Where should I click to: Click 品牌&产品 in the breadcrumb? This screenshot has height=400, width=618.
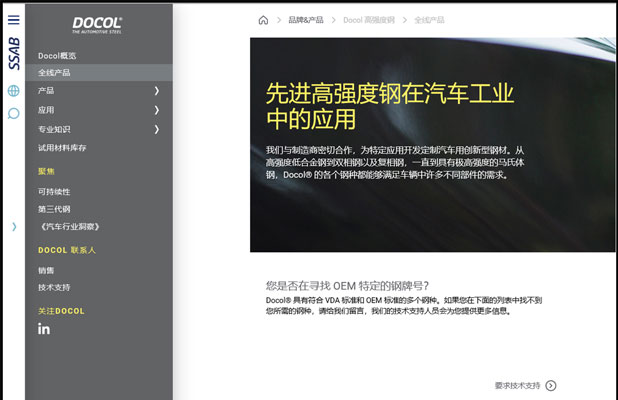tap(307, 20)
